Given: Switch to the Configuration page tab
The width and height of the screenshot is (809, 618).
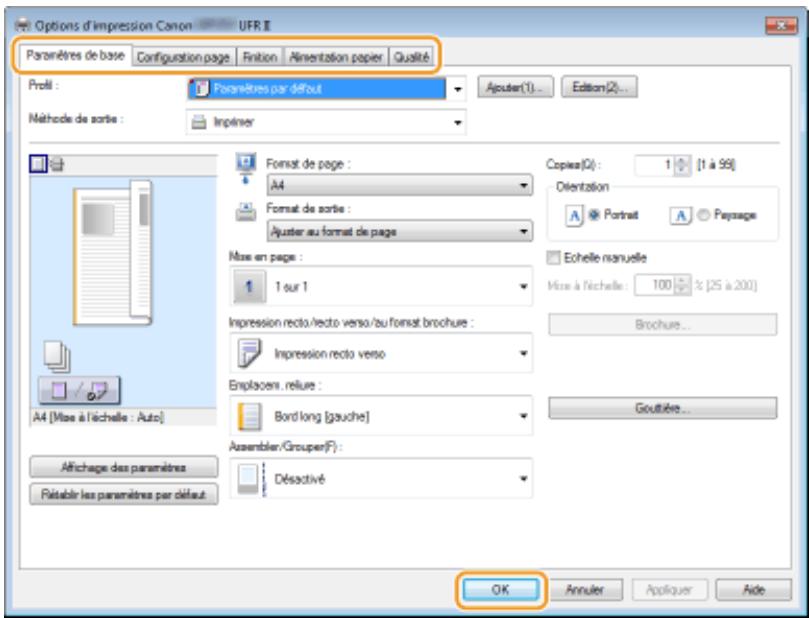Looking at the screenshot, I should 184,57.
